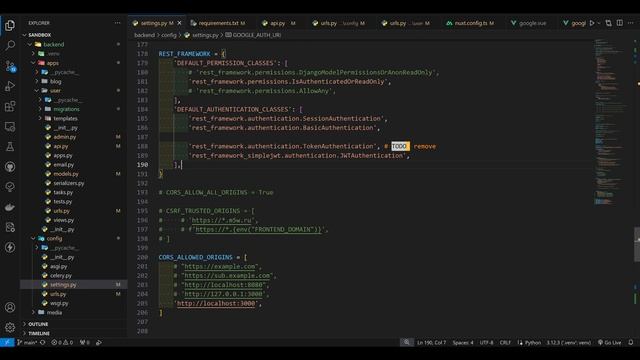The image size is (640, 360).
Task: Open the Testing flask view
Action: 10,147
